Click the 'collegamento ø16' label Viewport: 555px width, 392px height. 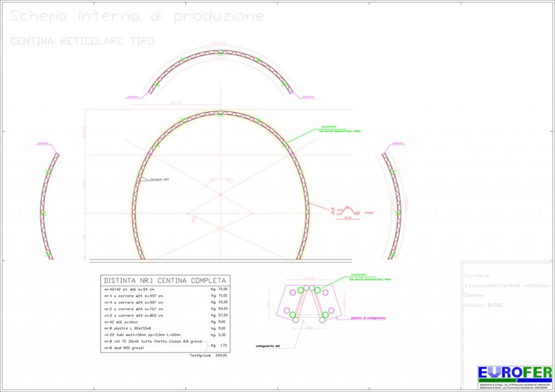[x=271, y=345]
